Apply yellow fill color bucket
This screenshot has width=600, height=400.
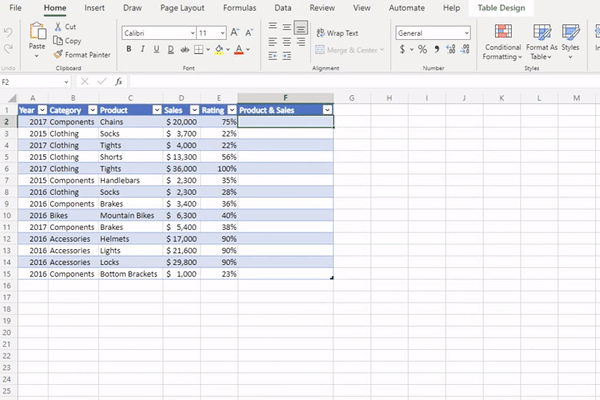point(219,49)
